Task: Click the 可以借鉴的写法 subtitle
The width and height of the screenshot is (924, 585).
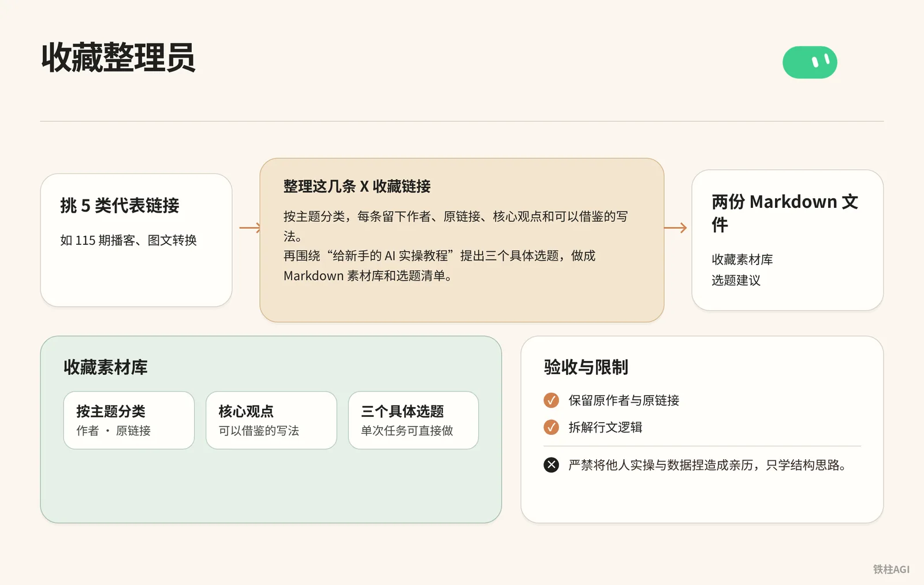Action: [x=259, y=431]
